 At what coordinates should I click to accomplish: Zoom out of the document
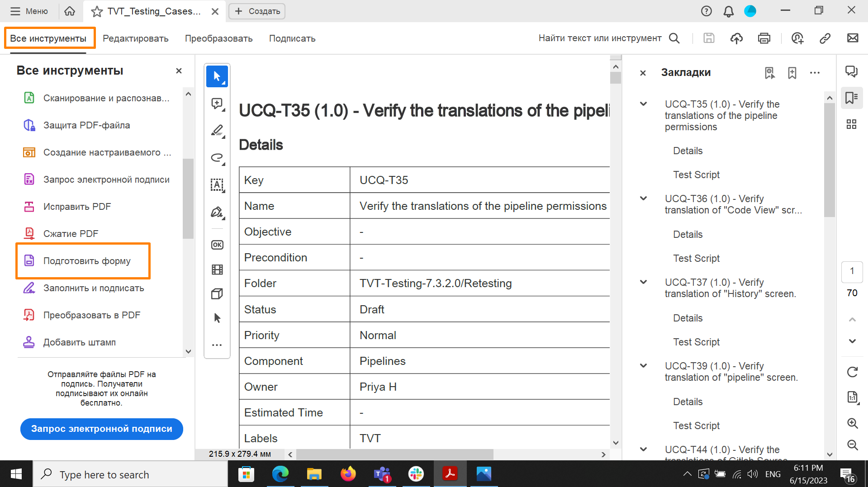click(x=852, y=445)
